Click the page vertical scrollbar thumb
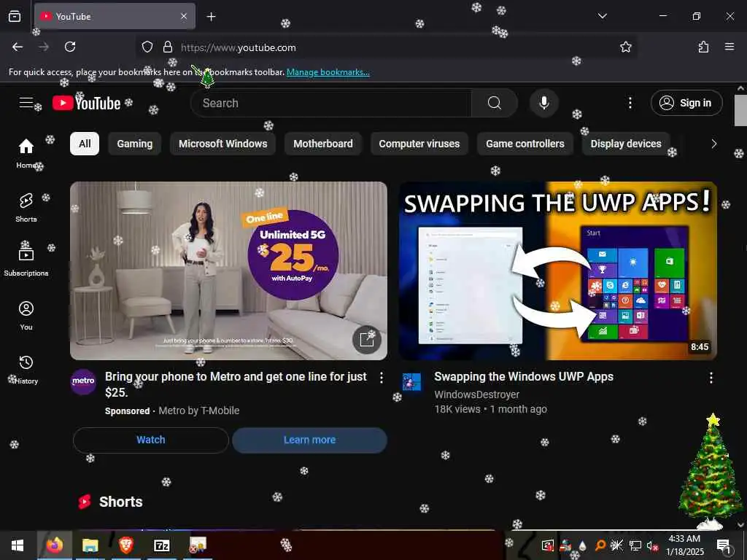Image resolution: width=747 pixels, height=560 pixels. click(740, 111)
